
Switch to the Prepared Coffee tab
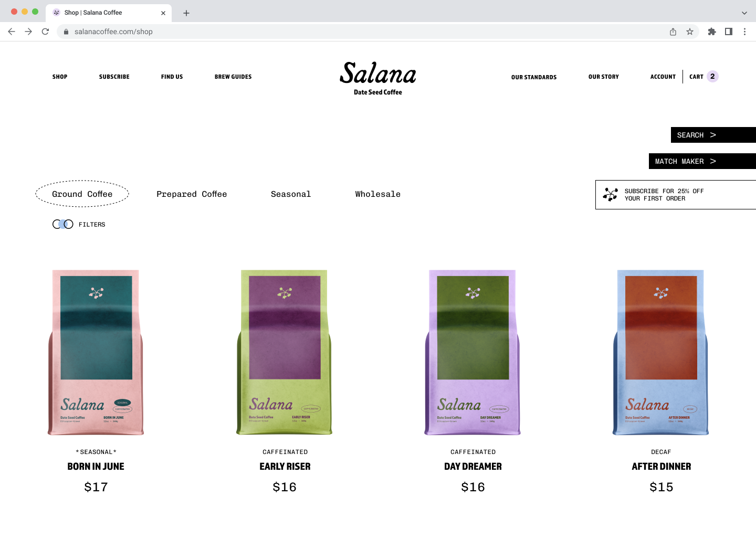[x=192, y=194]
